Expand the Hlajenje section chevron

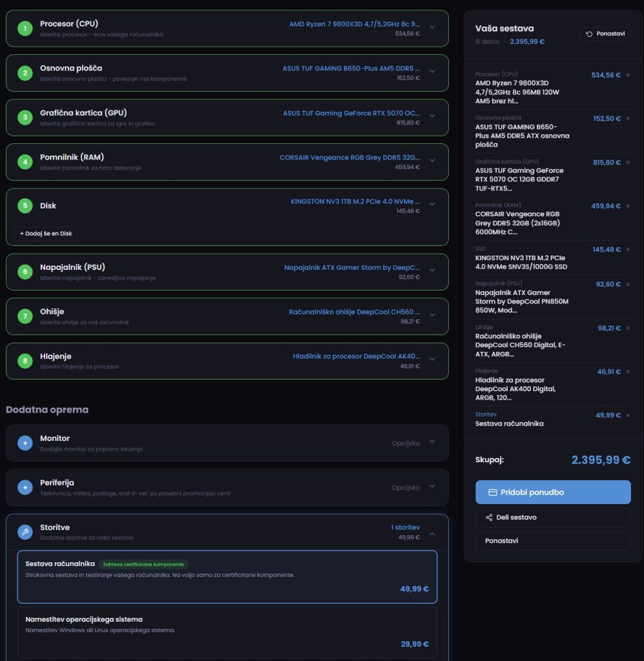[432, 359]
